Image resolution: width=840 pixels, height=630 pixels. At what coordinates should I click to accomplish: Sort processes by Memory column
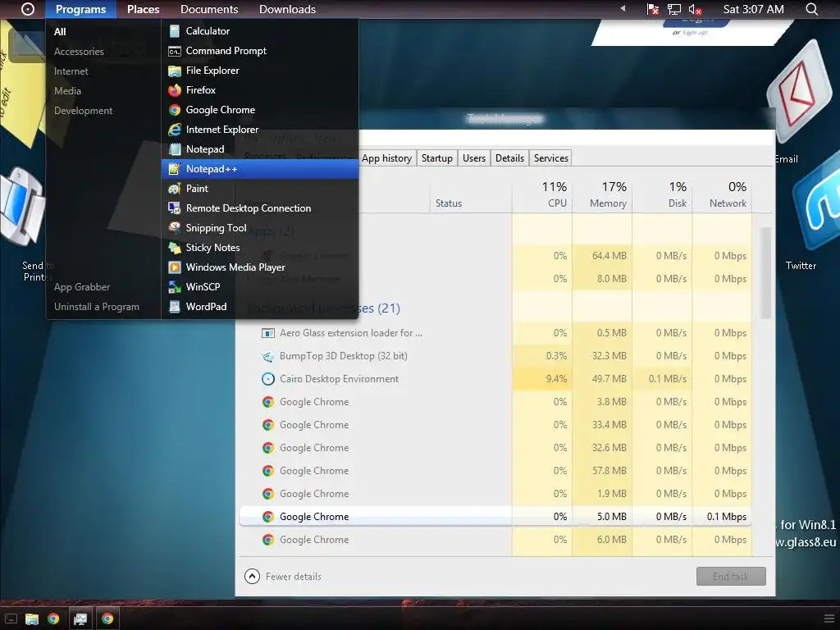coord(602,194)
